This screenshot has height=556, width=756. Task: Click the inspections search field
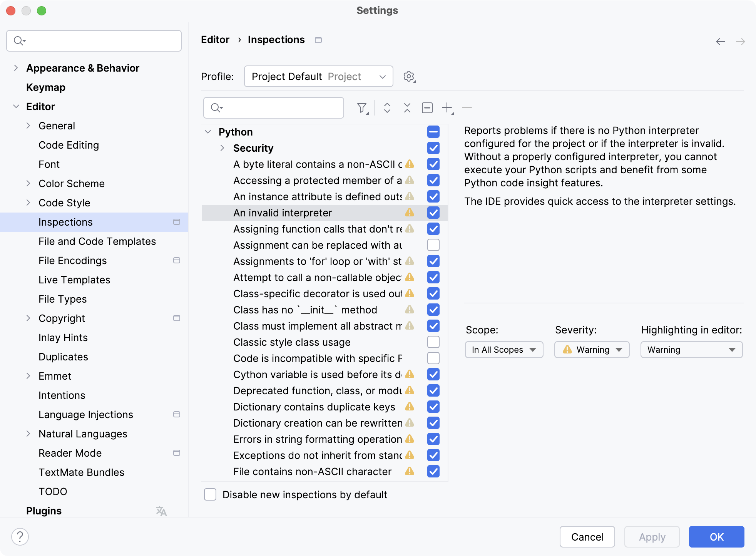(x=273, y=108)
